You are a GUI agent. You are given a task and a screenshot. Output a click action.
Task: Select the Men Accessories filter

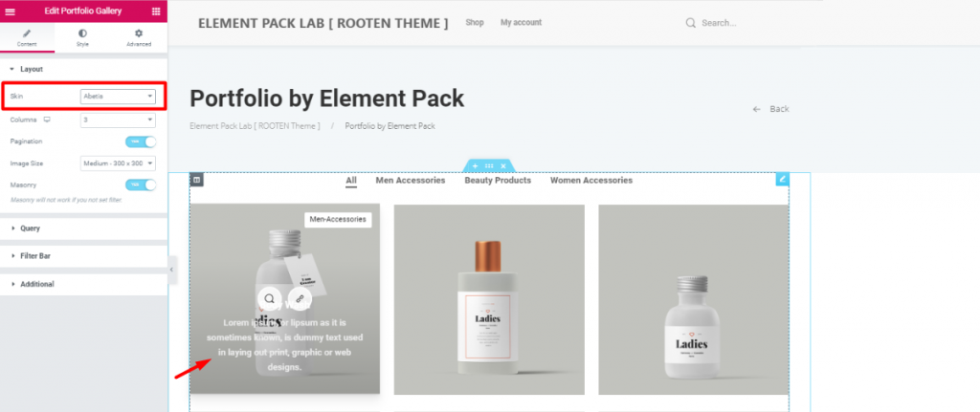410,181
